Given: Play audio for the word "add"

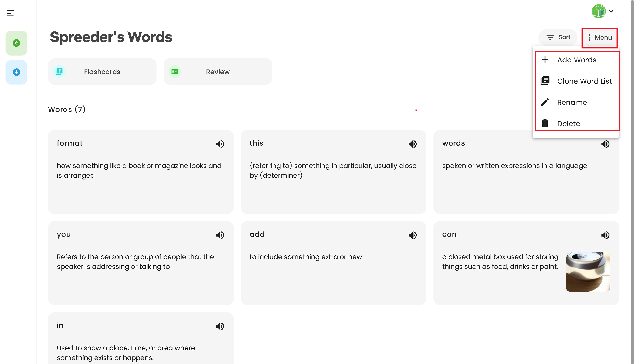Looking at the screenshot, I should tap(412, 235).
